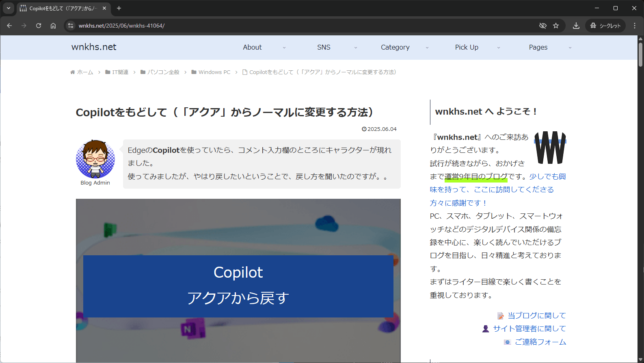The width and height of the screenshot is (644, 363).
Task: Click the folder icon beside IT関連
Action: [108, 72]
